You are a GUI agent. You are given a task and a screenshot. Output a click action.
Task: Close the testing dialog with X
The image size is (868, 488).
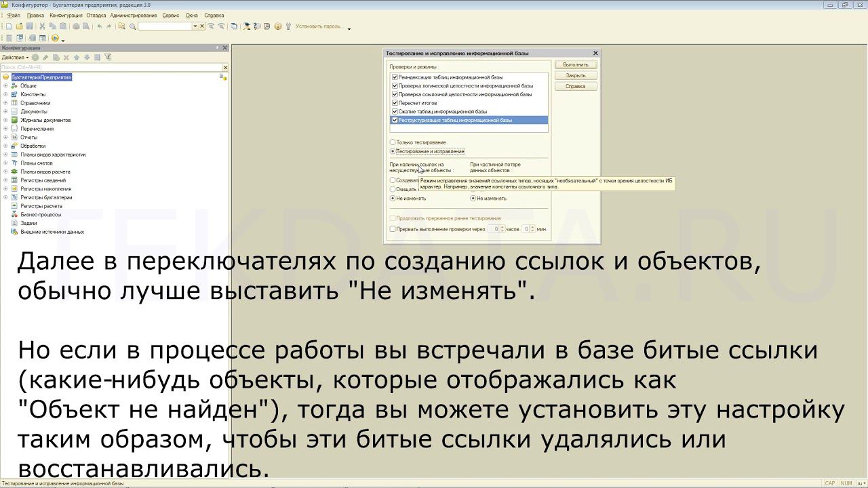tap(595, 53)
